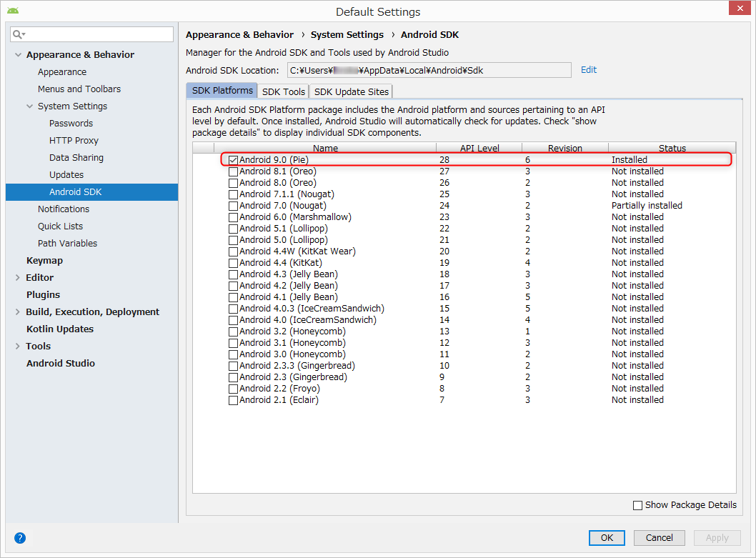Select the Android 3.2 (Honeycomb) row name
756x558 pixels.
coord(293,332)
